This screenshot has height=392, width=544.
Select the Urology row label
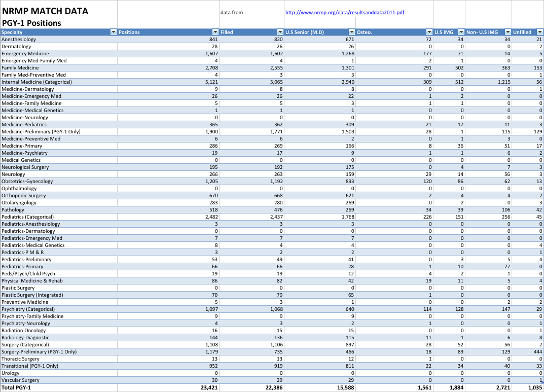[59, 373]
